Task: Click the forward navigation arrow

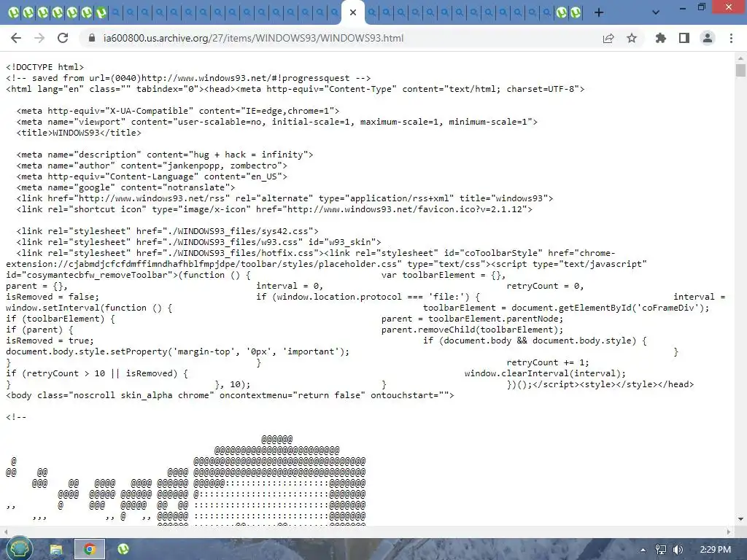Action: pos(39,38)
